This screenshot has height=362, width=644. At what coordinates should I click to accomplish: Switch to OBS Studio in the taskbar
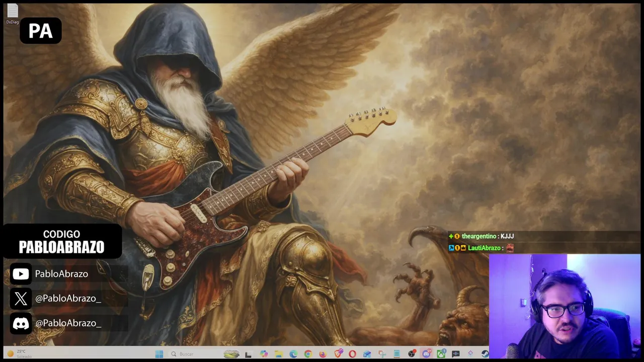(x=412, y=354)
